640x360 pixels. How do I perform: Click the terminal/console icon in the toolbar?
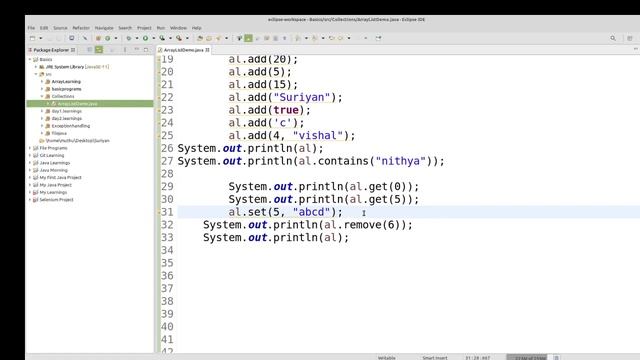[71, 38]
